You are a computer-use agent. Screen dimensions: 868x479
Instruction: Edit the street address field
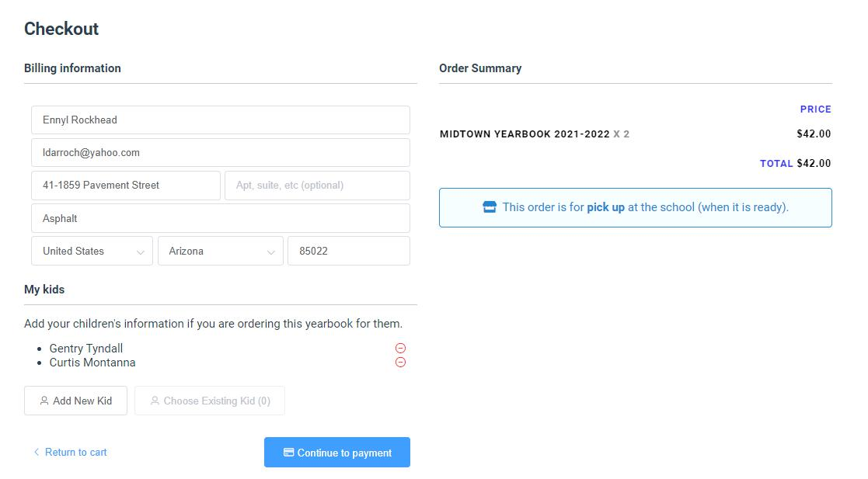click(x=126, y=186)
